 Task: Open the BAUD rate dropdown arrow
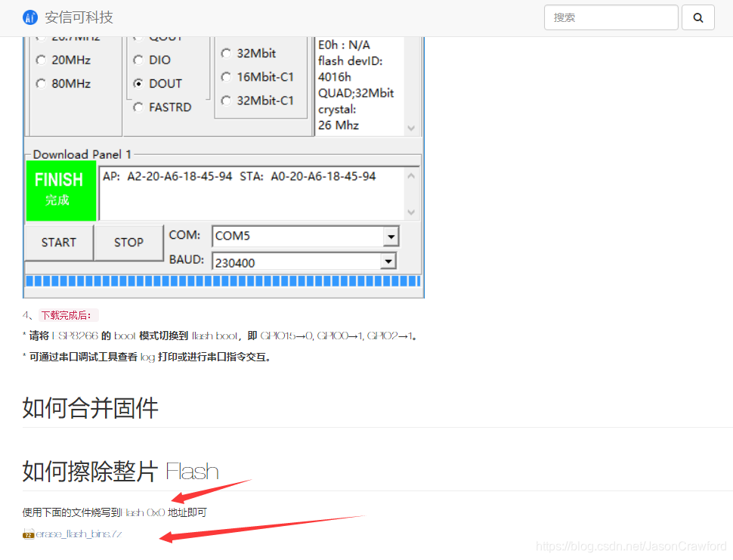[388, 261]
